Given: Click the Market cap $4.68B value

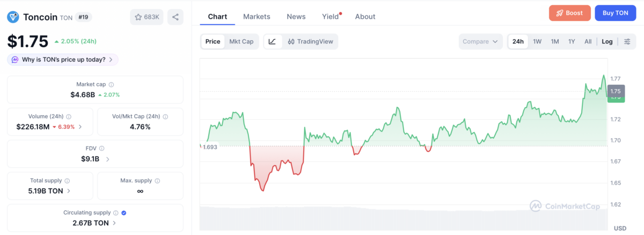Looking at the screenshot, I should [x=83, y=95].
